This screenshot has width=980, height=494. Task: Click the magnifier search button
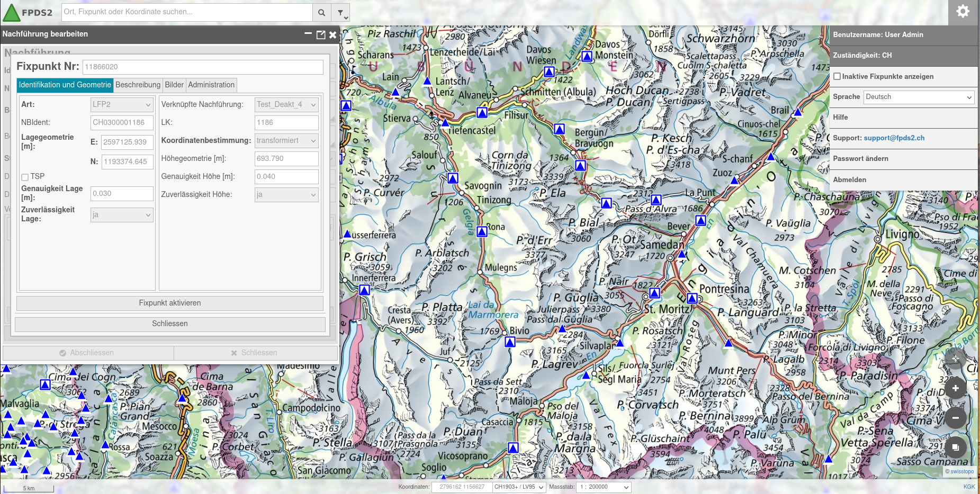(321, 12)
